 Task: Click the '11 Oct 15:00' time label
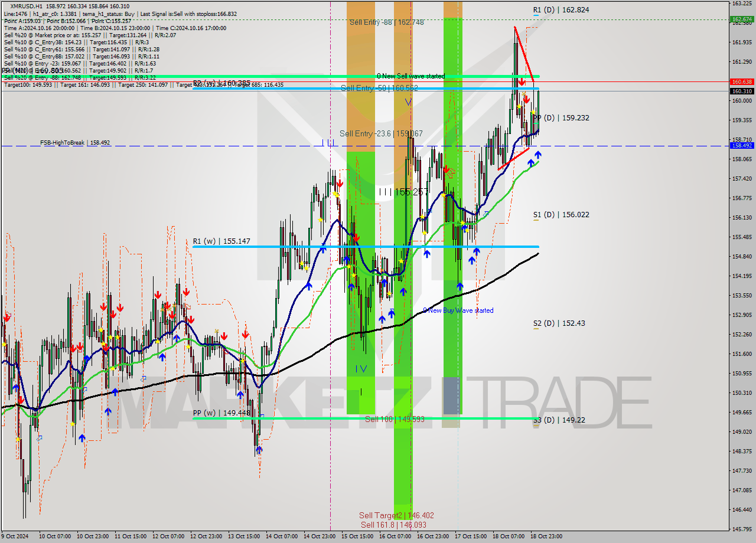[130, 537]
